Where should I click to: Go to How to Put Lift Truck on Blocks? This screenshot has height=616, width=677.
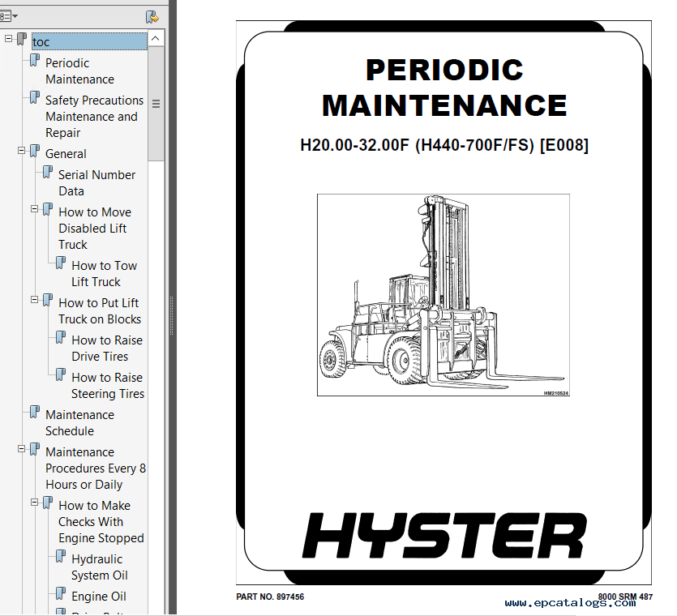point(100,310)
